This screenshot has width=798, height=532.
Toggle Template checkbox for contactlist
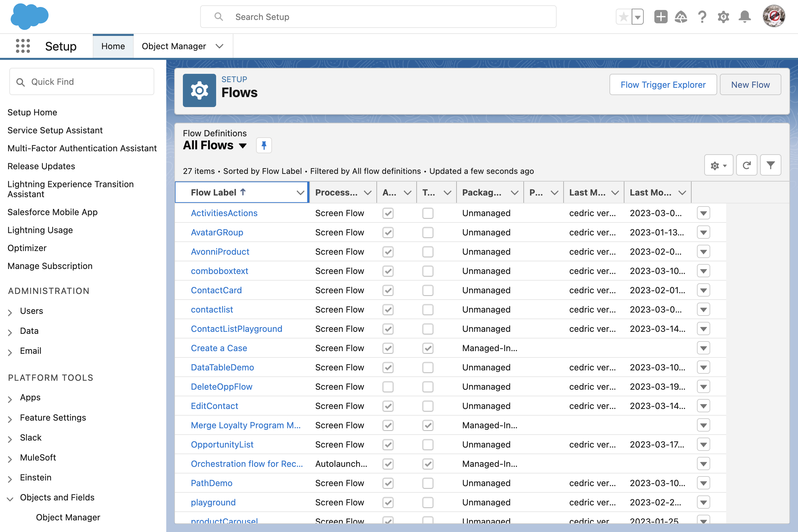[428, 310]
